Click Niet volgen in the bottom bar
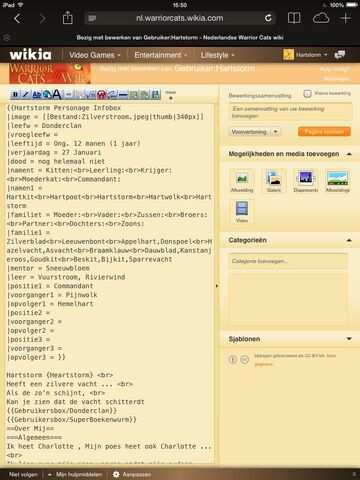Image resolution: width=360 pixels, height=480 pixels. point(23,474)
